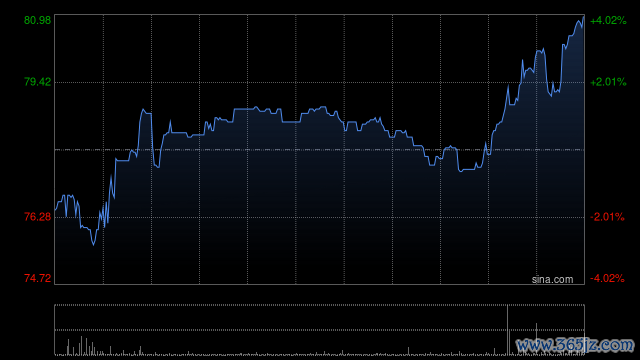Click the 79.42 price axis label
The height and width of the screenshot is (360, 640).
(38, 82)
